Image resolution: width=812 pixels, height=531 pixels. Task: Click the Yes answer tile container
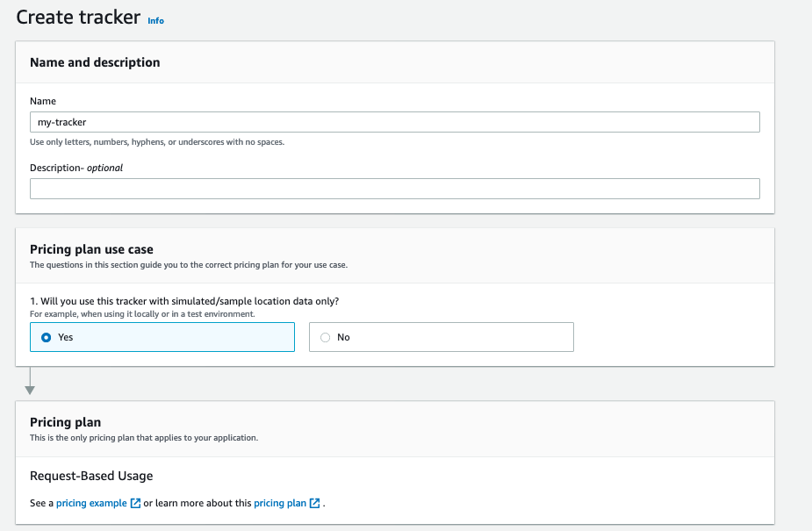tap(162, 337)
